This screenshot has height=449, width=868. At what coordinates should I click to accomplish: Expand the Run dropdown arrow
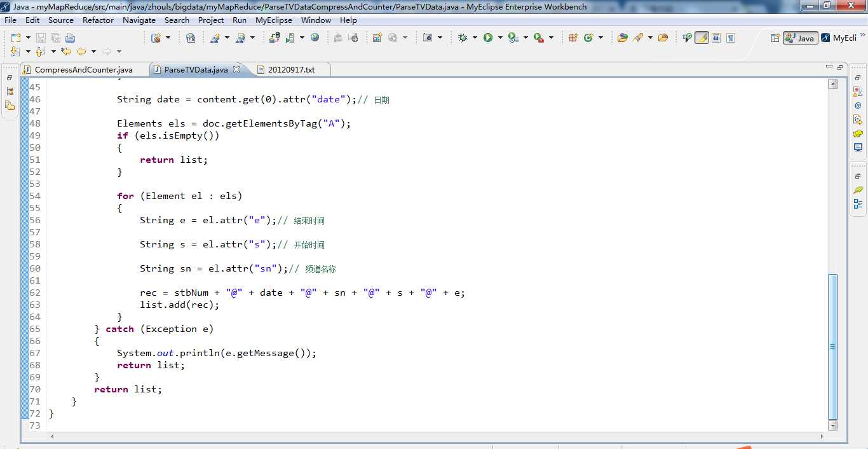tap(500, 38)
